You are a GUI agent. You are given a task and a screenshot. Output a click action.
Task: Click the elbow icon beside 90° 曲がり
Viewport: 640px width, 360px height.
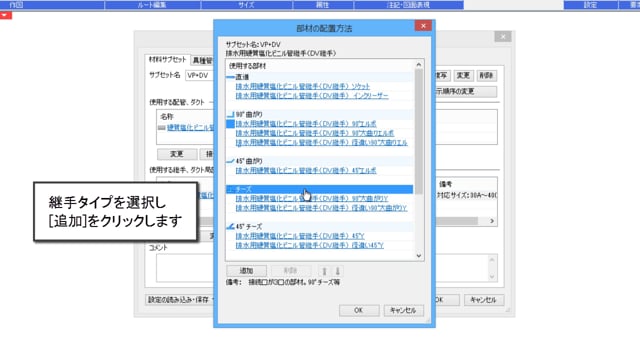pyautogui.click(x=230, y=114)
